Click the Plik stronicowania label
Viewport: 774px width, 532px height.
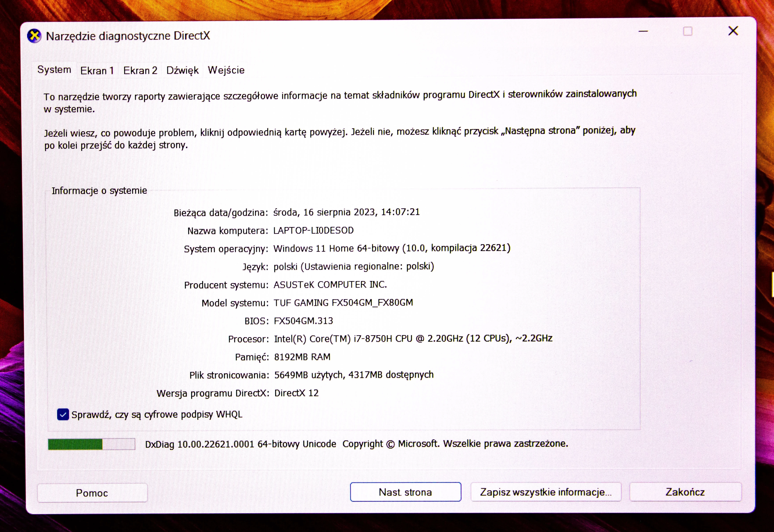coord(229,375)
